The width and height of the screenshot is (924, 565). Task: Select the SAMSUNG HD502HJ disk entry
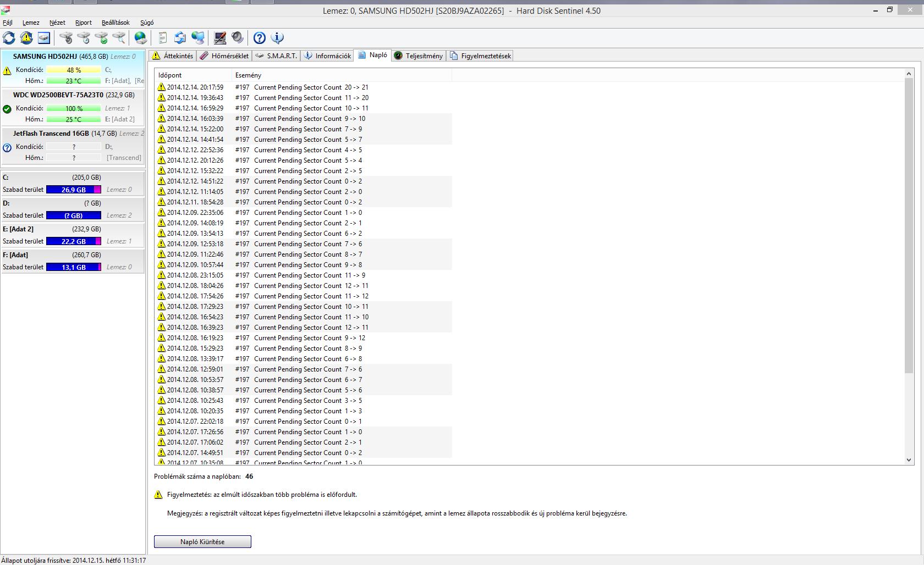[73, 69]
